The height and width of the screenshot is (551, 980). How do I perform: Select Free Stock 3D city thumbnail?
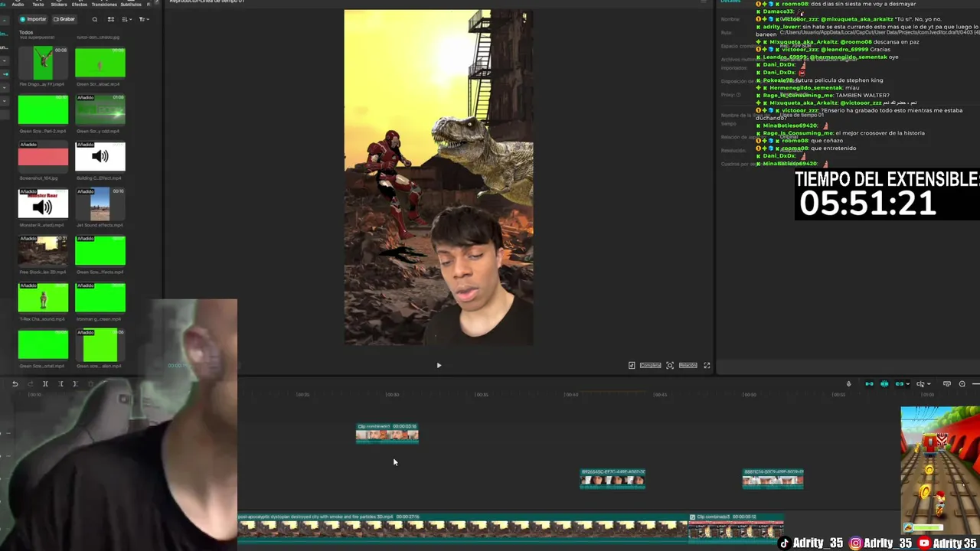pyautogui.click(x=43, y=250)
